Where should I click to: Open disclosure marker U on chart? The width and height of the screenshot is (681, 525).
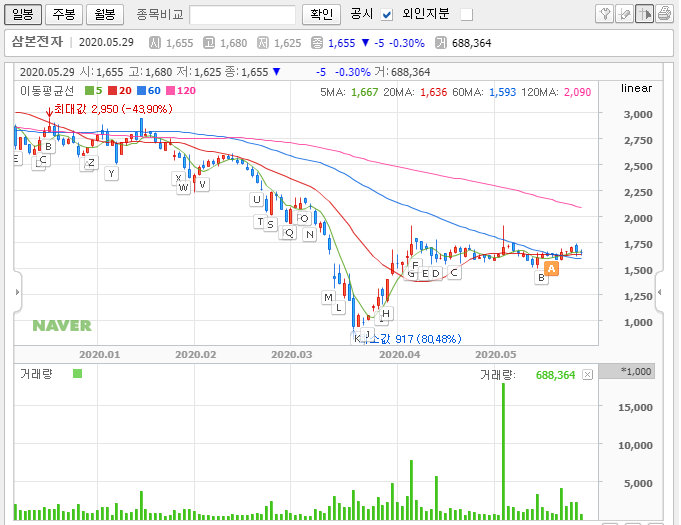(257, 200)
